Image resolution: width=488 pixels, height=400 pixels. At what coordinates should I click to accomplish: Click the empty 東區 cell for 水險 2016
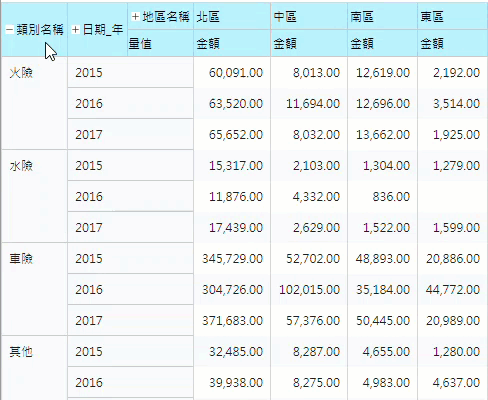(453, 196)
